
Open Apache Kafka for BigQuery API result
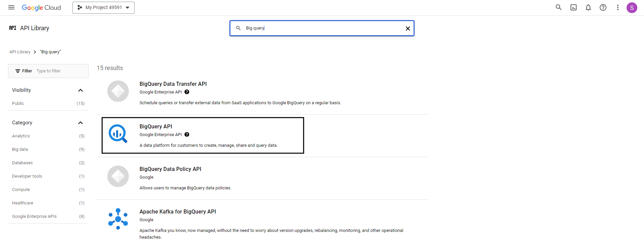pos(178,211)
